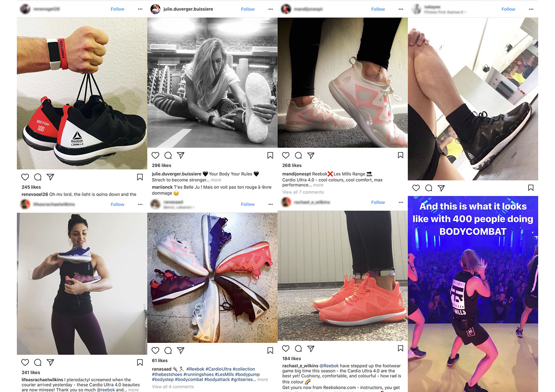Screen dimensions: 555x392
Task: Save the post with 268 likes
Action: (x=400, y=155)
